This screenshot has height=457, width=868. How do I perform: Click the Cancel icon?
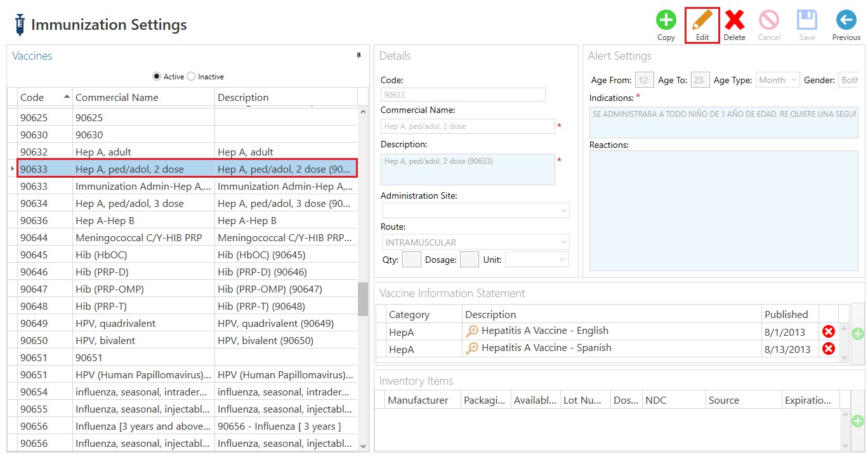point(769,20)
